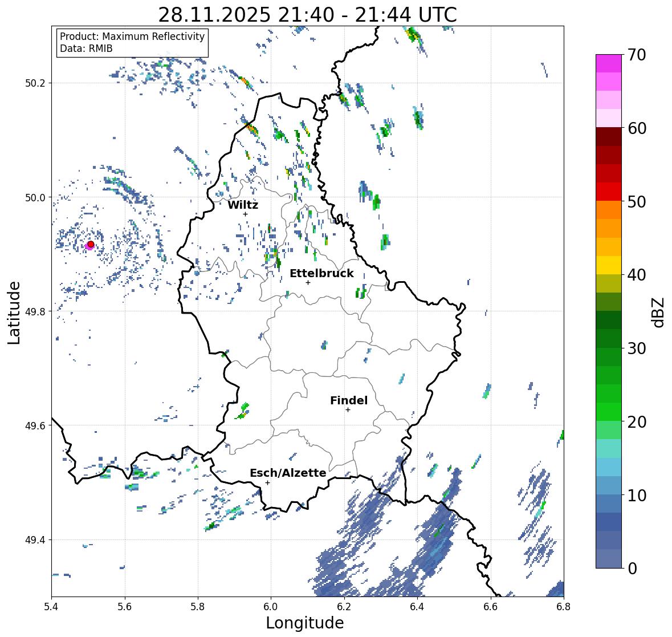Click the red dot marker near longitude 5.5

point(91,244)
